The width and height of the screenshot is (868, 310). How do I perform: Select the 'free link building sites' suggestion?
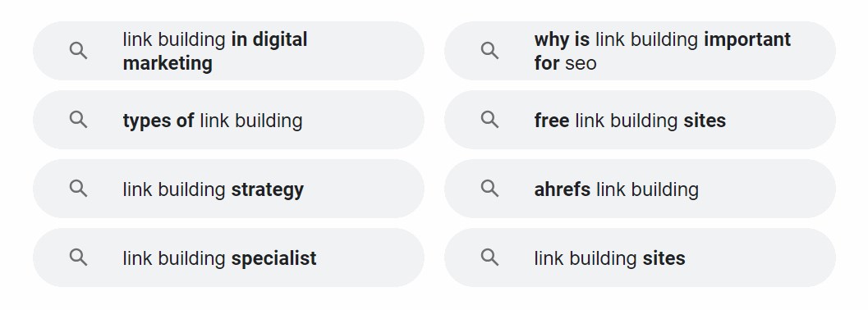(640, 120)
